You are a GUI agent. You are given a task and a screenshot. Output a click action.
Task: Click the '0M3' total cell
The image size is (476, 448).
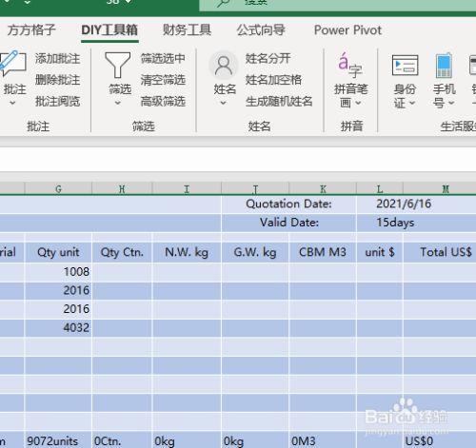pyautogui.click(x=323, y=440)
